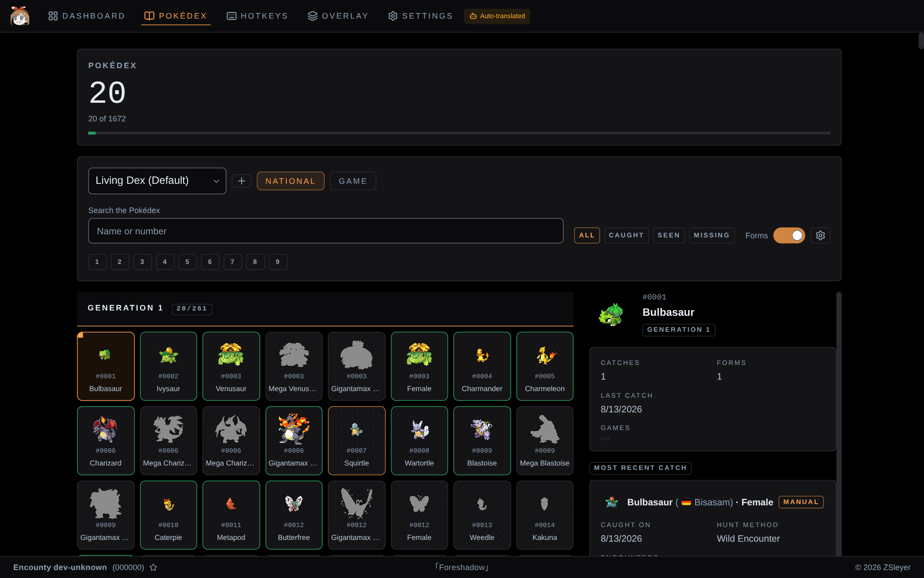Select the Kakuna #0014 card
The height and width of the screenshot is (578, 924).
tap(545, 515)
